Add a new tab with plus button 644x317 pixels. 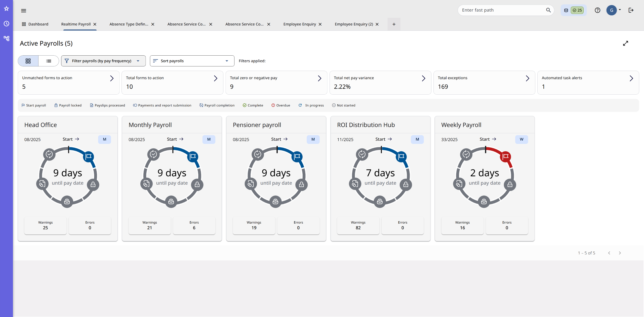click(394, 24)
